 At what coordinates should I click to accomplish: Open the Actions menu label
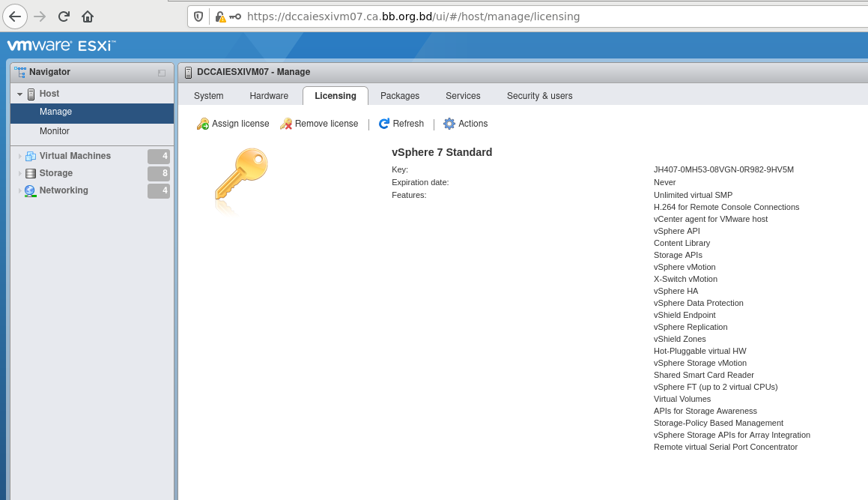(473, 124)
